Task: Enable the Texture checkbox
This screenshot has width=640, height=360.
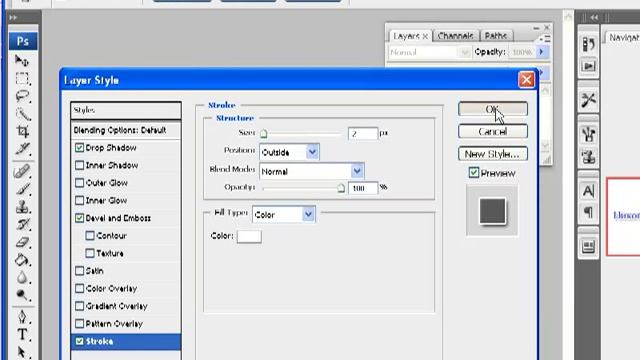Action: pos(90,253)
